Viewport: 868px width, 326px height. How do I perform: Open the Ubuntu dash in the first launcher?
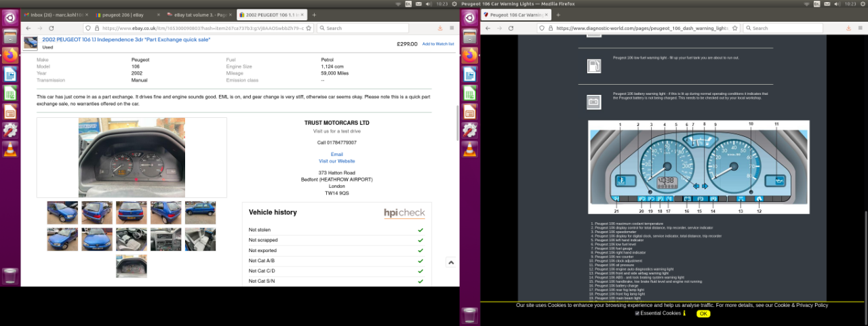(10, 18)
